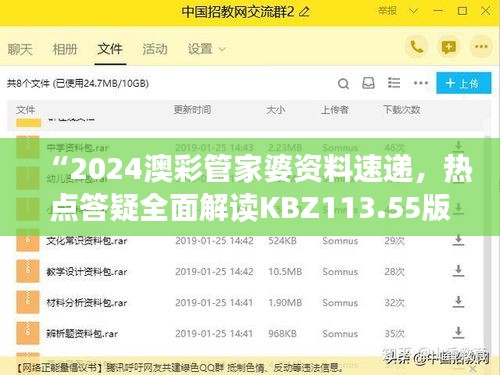Image resolution: width=500 pixels, height=375 pixels.
Task: Expand the chevron next to 举报
Action: (413, 11)
